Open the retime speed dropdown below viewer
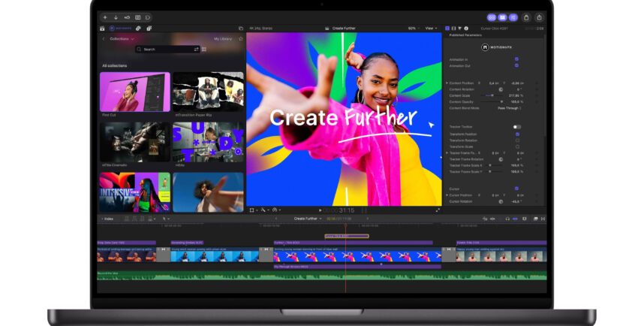 276,210
